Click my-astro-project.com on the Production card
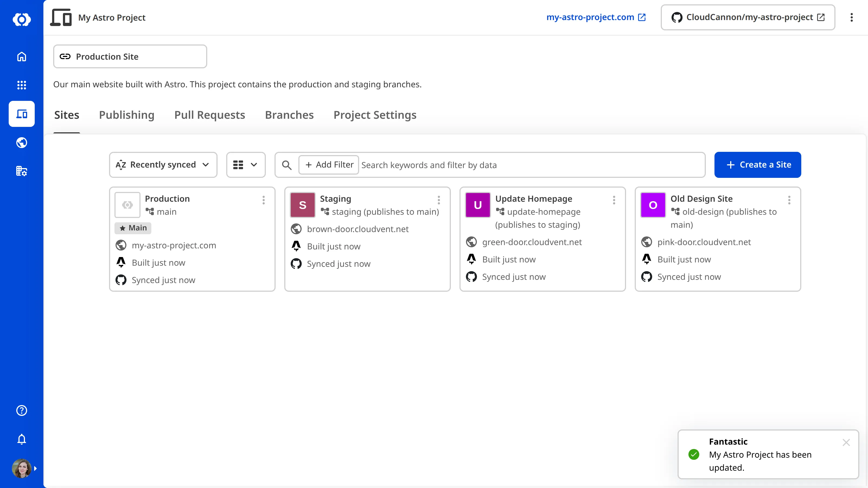This screenshot has height=488, width=868. 174,246
